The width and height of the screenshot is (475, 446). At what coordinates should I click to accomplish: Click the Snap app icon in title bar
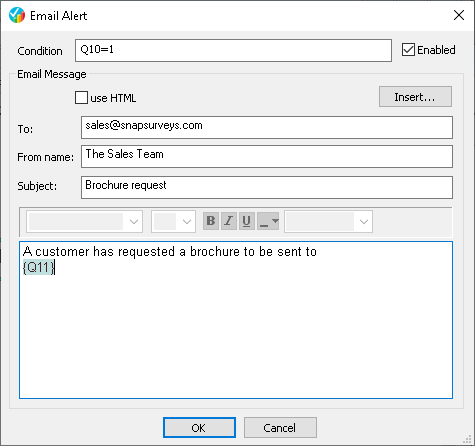coord(17,15)
